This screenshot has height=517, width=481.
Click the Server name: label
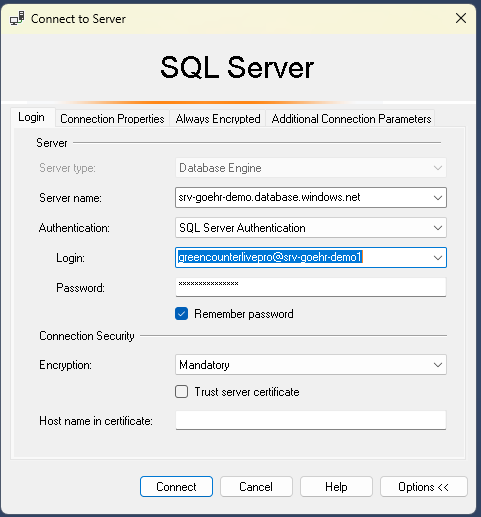click(70, 198)
